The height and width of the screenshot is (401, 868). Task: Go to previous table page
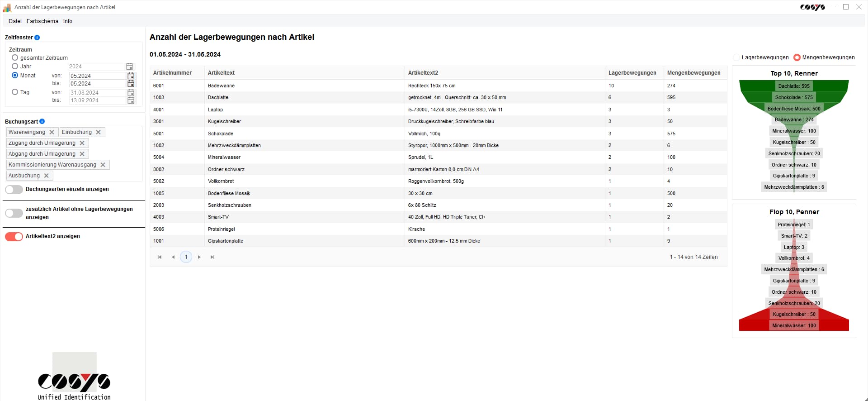coord(173,257)
